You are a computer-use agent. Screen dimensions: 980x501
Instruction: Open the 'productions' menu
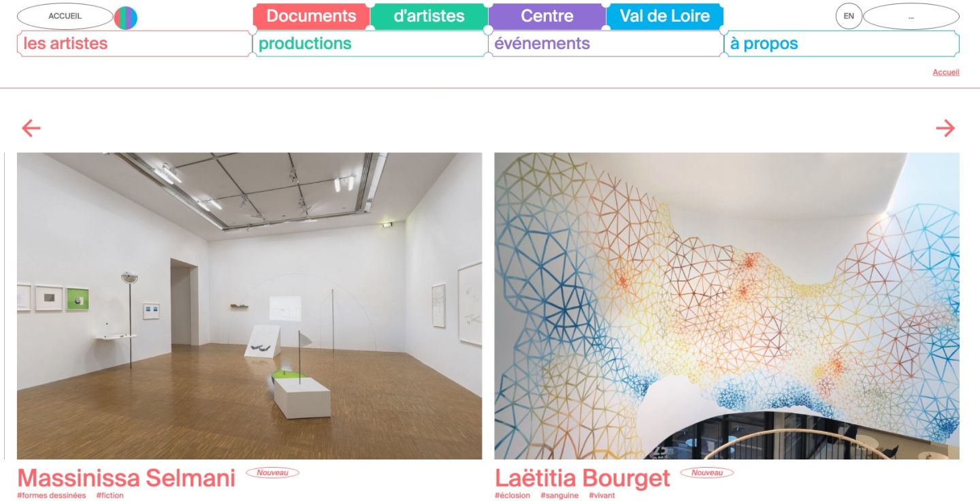pos(370,44)
